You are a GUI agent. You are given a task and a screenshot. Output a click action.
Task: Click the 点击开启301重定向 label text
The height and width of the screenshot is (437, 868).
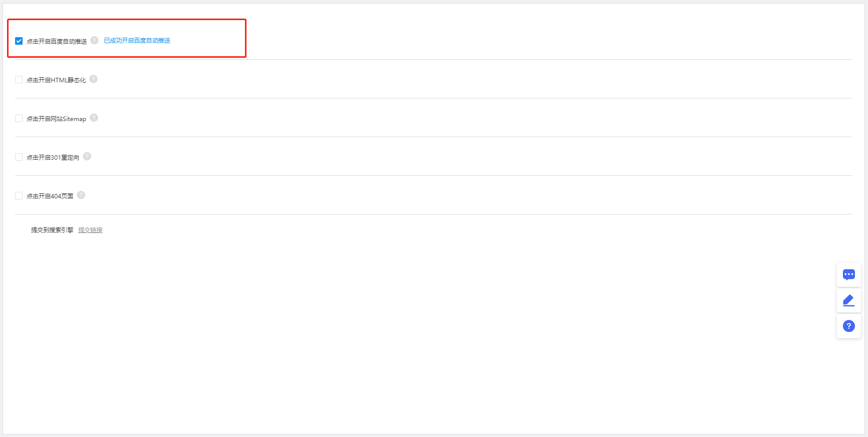53,158
